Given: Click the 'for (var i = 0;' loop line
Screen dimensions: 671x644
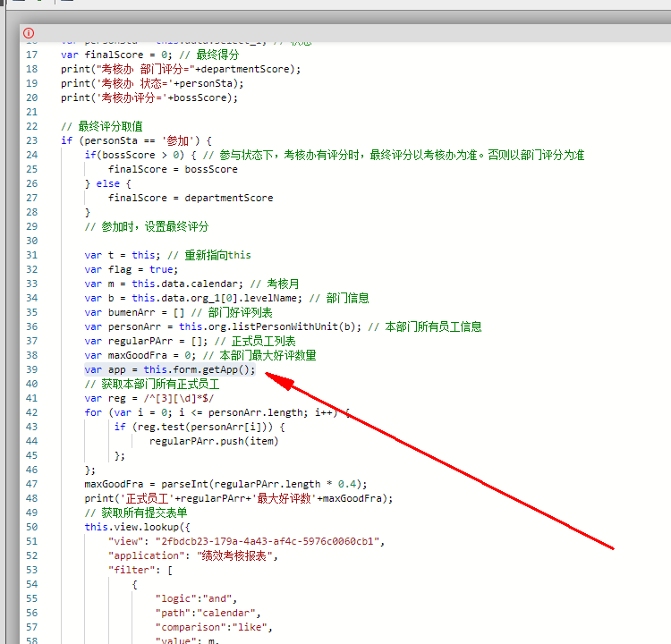Looking at the screenshot, I should [x=217, y=412].
